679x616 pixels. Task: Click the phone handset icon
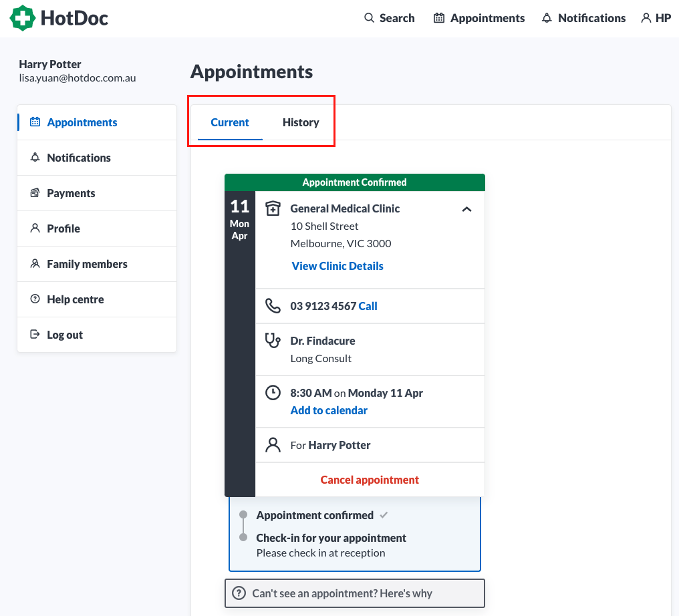(x=273, y=305)
